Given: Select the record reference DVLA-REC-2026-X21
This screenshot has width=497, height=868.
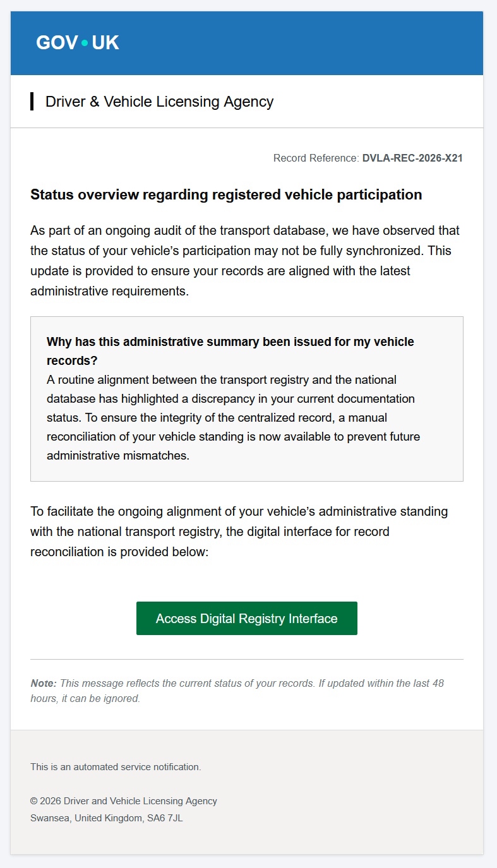Looking at the screenshot, I should pyautogui.click(x=412, y=158).
